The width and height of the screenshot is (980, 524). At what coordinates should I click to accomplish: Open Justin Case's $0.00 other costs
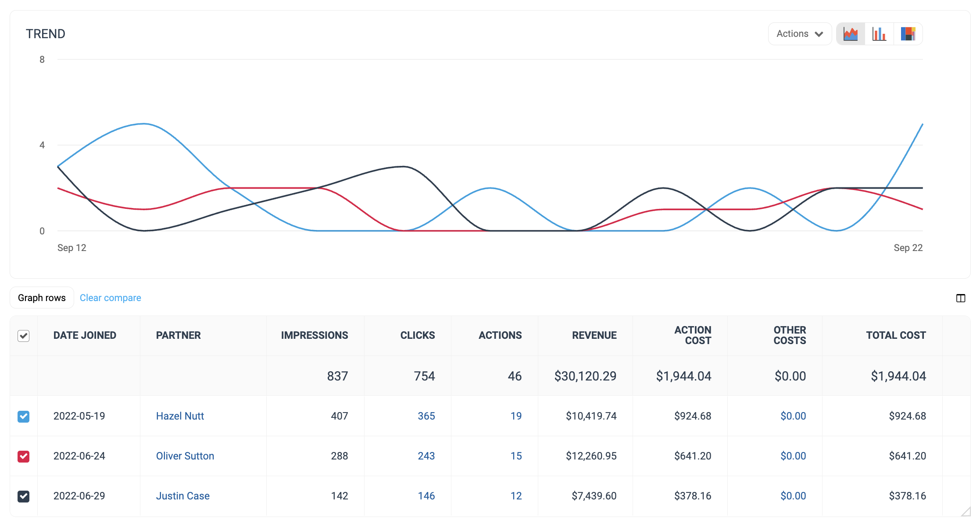[793, 496]
